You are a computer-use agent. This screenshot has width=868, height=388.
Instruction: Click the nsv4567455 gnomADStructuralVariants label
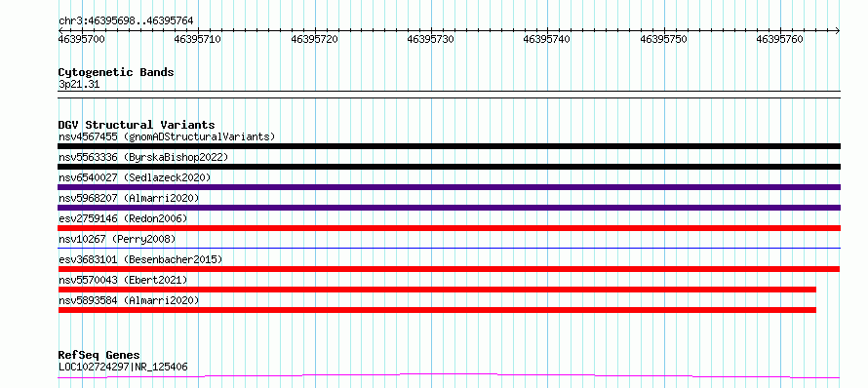167,136
